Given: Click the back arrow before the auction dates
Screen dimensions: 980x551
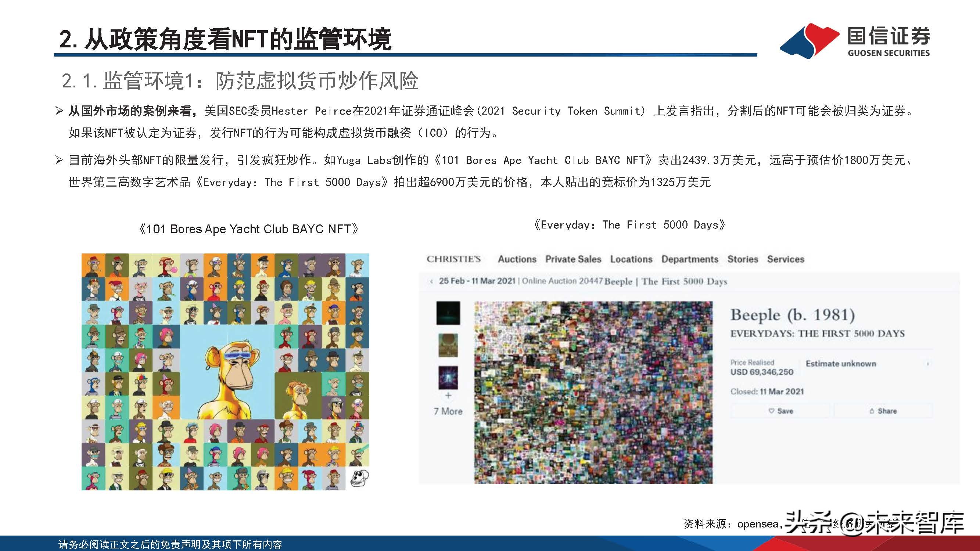Looking at the screenshot, I should (x=431, y=282).
